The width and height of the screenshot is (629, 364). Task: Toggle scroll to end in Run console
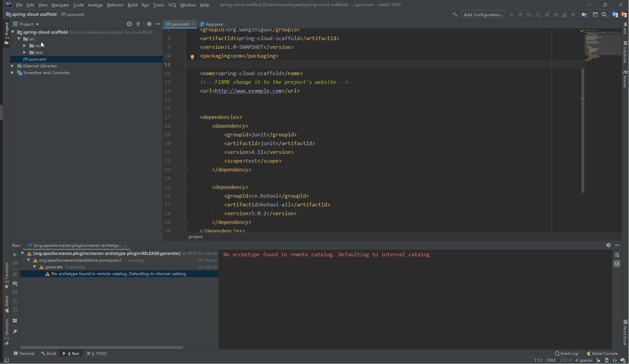[617, 264]
